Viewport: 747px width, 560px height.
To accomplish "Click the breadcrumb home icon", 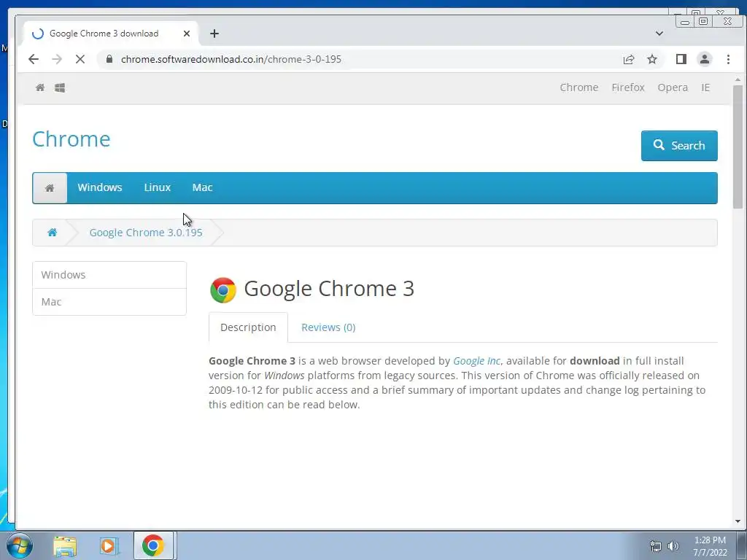I will point(52,233).
